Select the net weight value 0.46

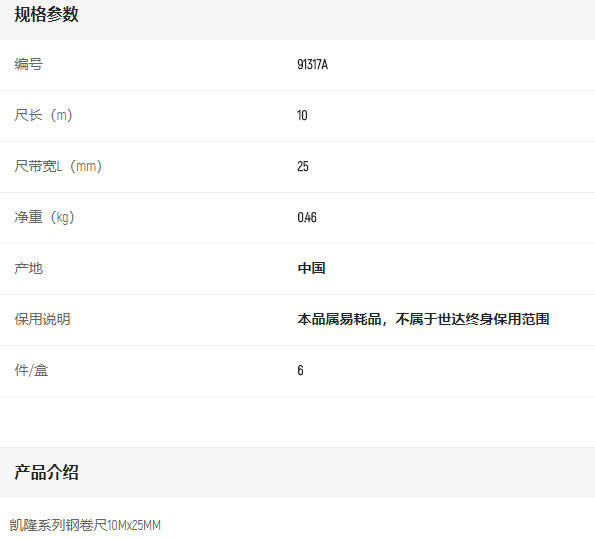pos(307,217)
